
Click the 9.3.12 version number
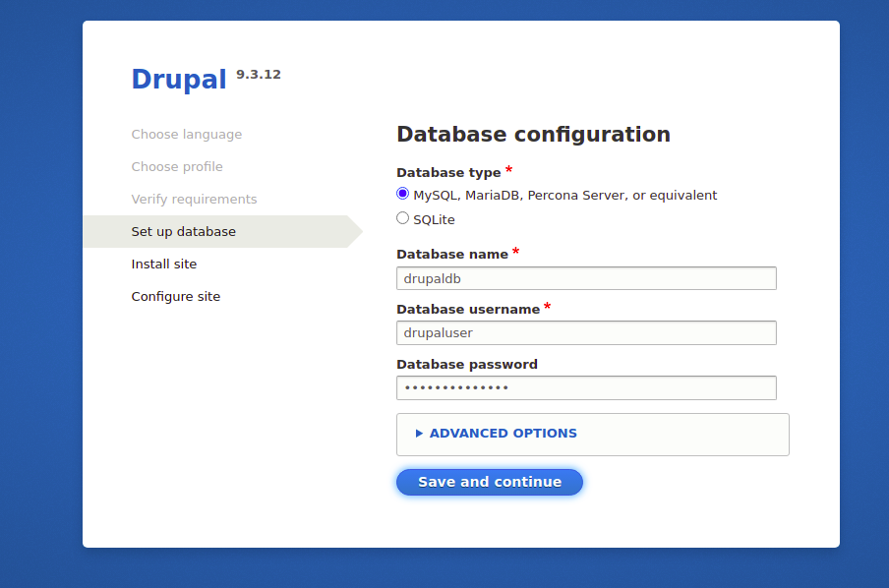click(x=259, y=75)
